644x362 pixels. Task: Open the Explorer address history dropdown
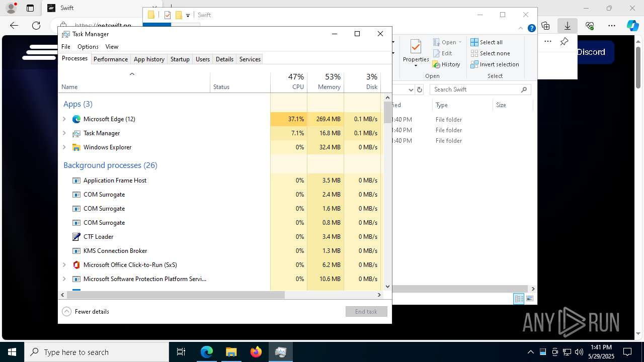(411, 89)
